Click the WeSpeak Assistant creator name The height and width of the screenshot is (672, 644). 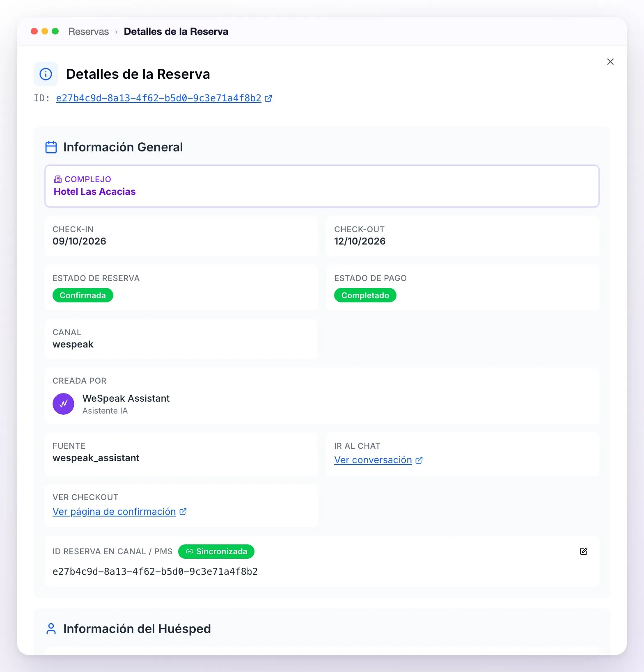pyautogui.click(x=126, y=398)
